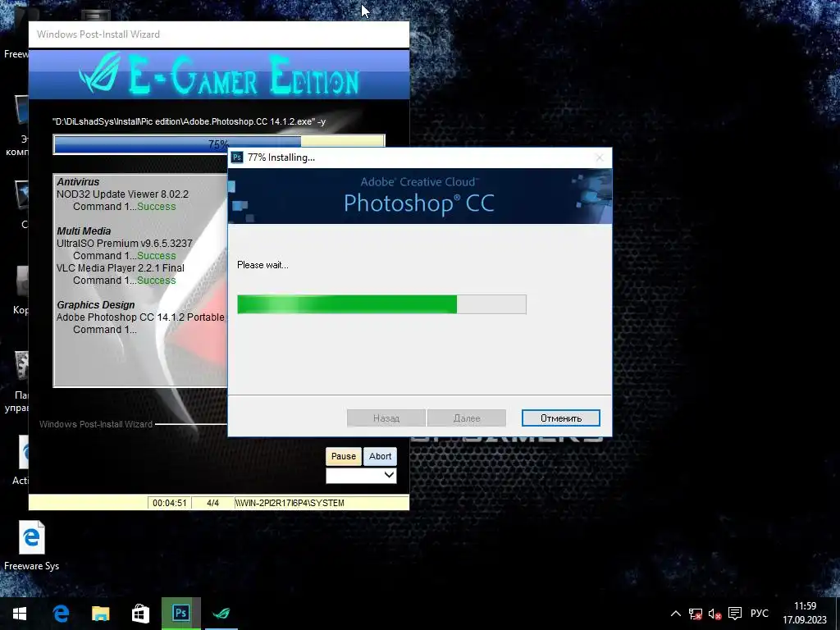Launch Microsoft Edge from the taskbar
Image resolution: width=840 pixels, height=630 pixels.
tap(61, 614)
